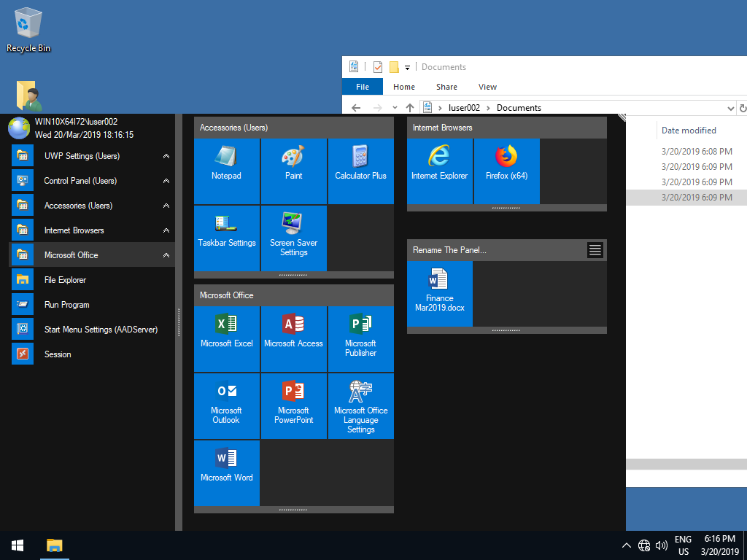Collapse Control Panel (Users) chevron

[x=166, y=181]
